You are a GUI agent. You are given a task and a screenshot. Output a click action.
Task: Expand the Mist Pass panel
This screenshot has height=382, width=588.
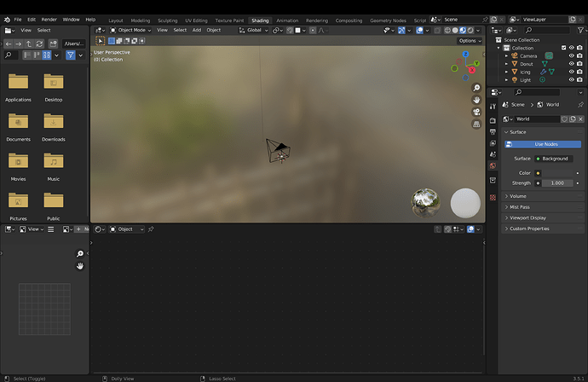[x=543, y=207]
